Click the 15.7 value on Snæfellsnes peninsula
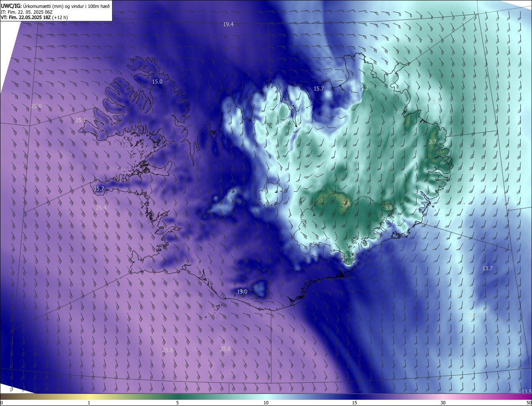This screenshot has width=532, height=406. (99, 189)
